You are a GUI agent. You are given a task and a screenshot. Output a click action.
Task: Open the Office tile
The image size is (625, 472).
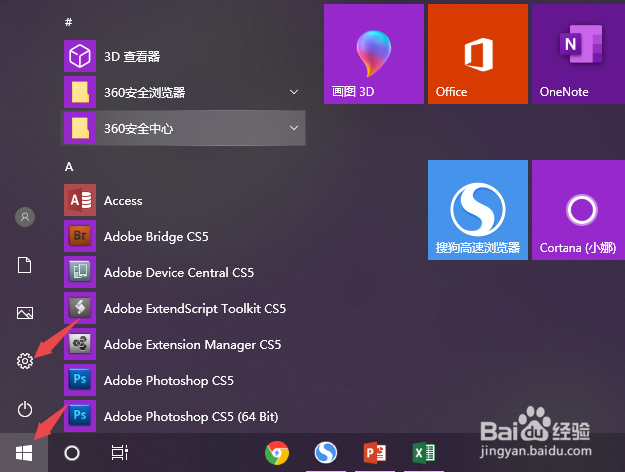pyautogui.click(x=478, y=54)
